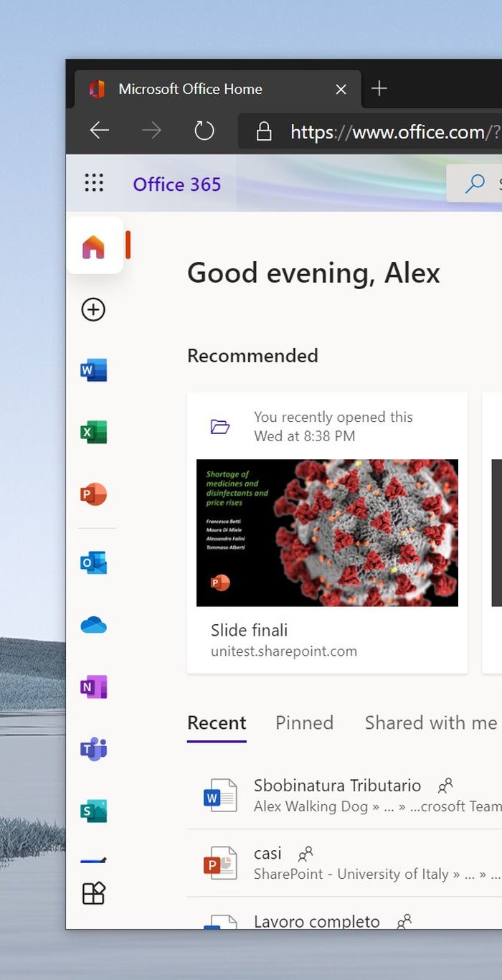Click the Office 365 link

[x=177, y=184]
